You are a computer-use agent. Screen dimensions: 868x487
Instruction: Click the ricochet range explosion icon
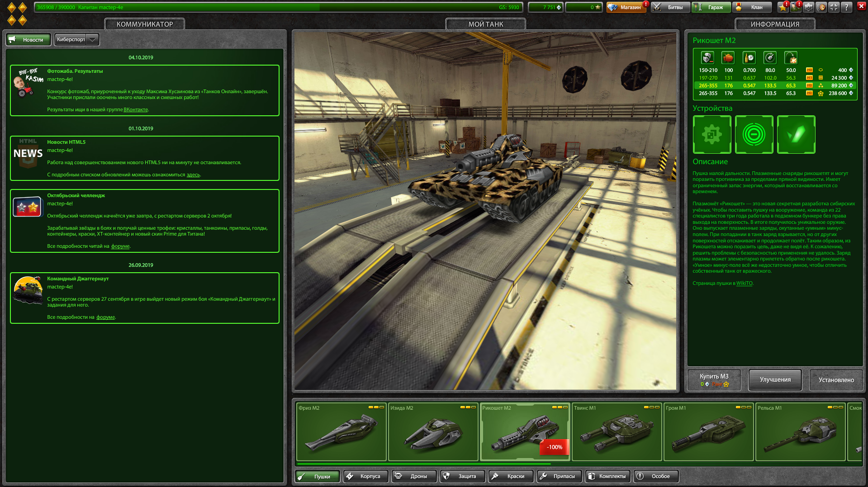[x=791, y=58]
